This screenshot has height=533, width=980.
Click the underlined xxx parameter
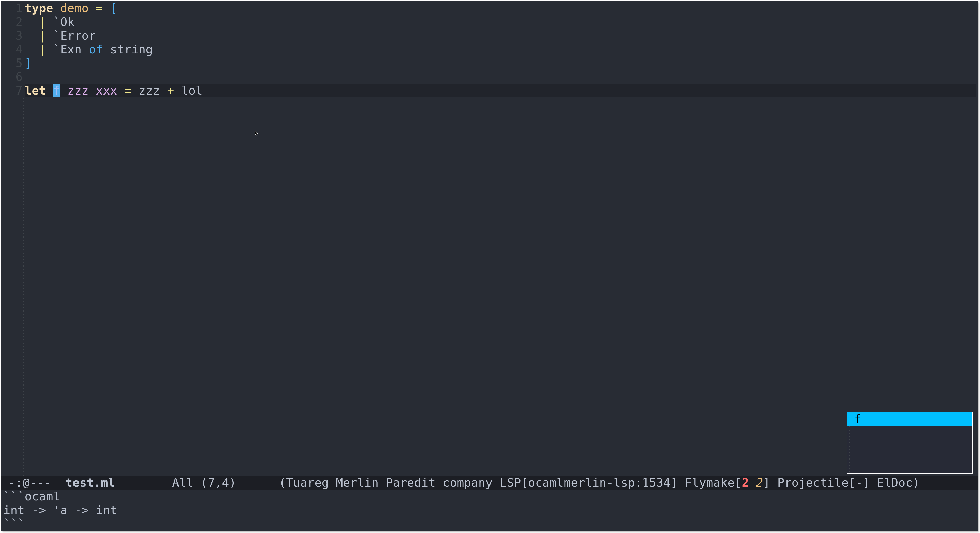106,91
